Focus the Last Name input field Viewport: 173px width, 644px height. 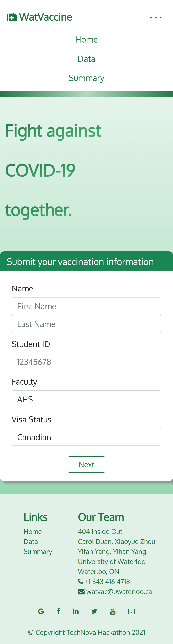click(x=86, y=324)
